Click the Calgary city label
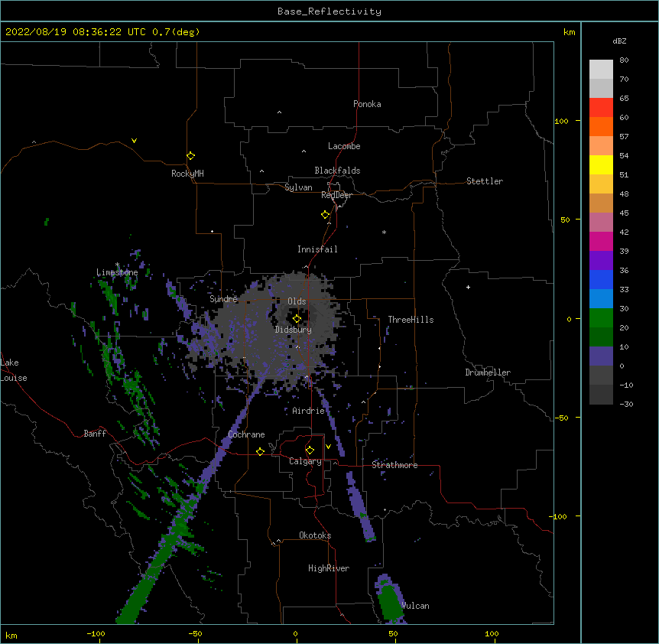 [x=305, y=461]
